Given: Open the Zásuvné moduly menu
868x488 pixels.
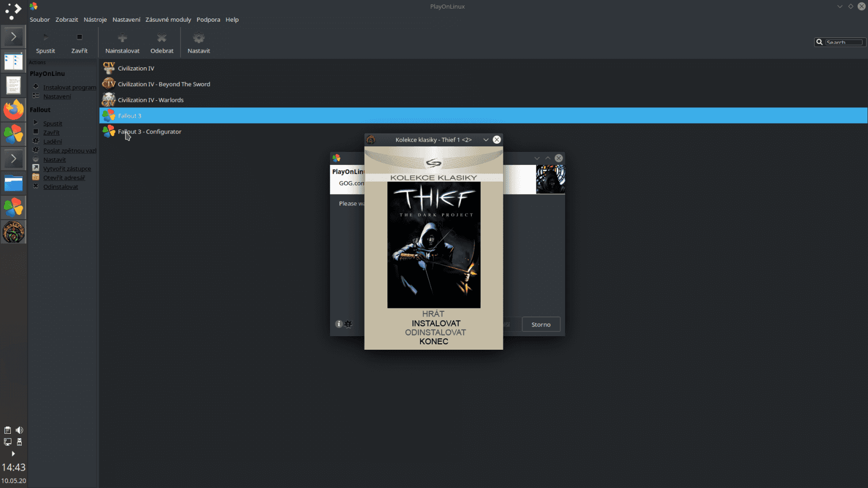Looking at the screenshot, I should coord(168,20).
